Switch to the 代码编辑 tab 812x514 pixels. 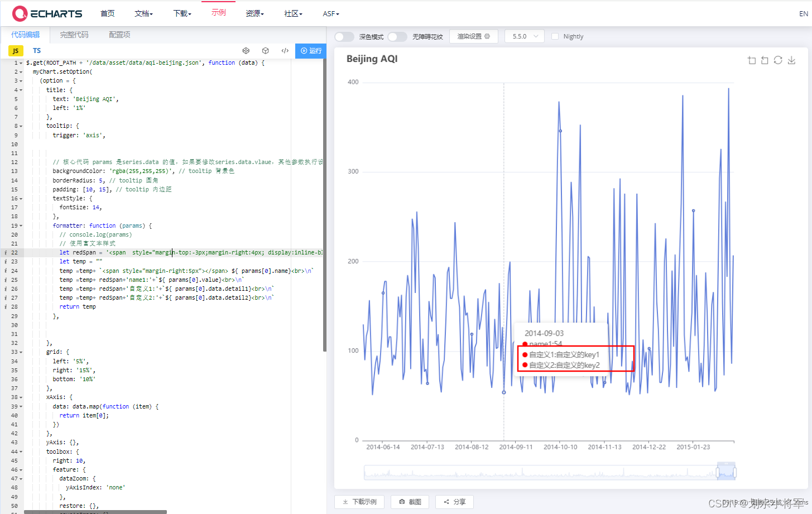pos(26,35)
